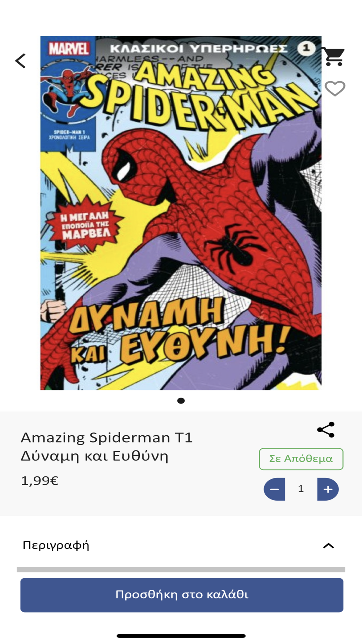This screenshot has width=362, height=644.
Task: Increase quantity with the plus button
Action: [328, 489]
